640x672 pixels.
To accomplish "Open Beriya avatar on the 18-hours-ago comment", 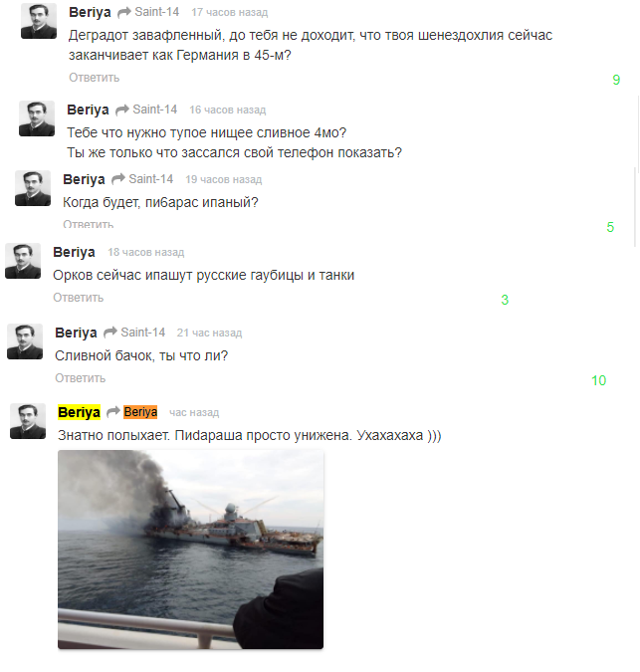I will click(x=23, y=261).
